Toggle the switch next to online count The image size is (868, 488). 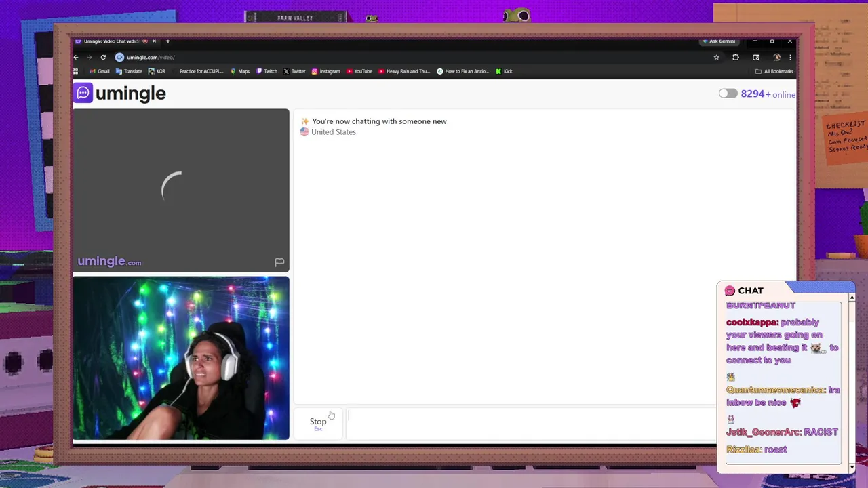pos(728,94)
